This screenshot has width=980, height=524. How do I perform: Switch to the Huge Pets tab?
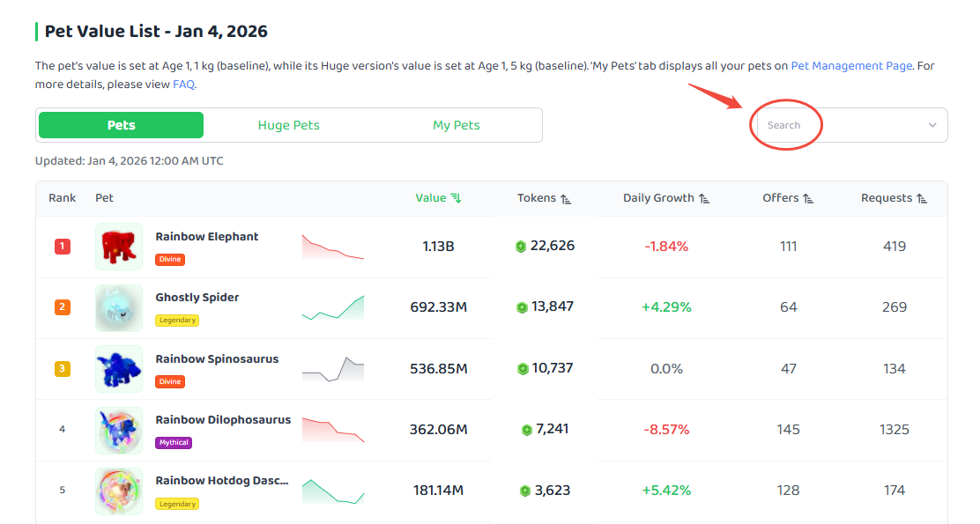(289, 125)
